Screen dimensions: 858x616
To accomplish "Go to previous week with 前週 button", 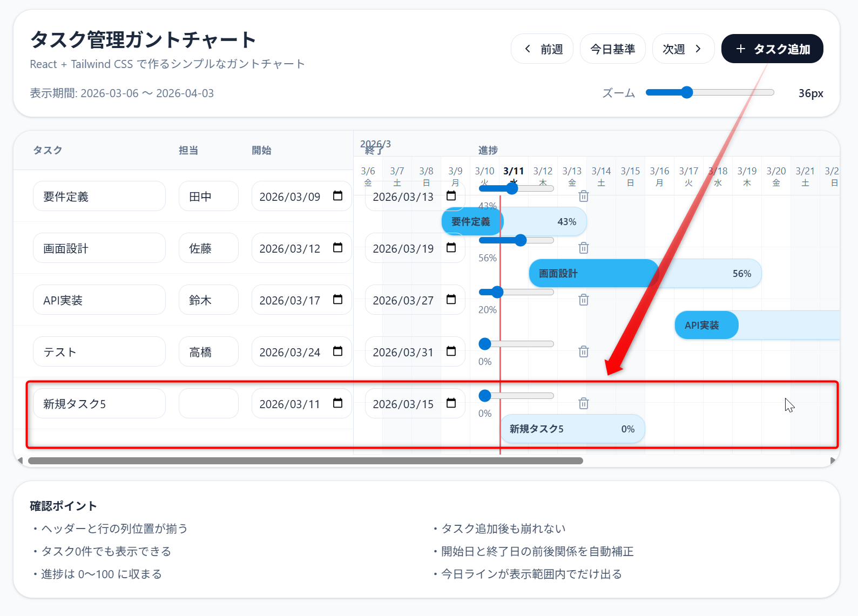I will 542,49.
